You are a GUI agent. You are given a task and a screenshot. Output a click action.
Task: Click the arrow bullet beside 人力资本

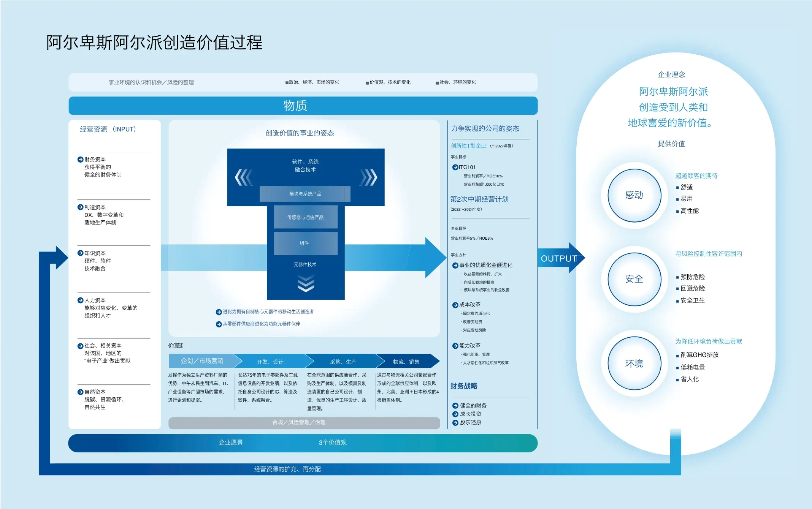click(x=80, y=300)
